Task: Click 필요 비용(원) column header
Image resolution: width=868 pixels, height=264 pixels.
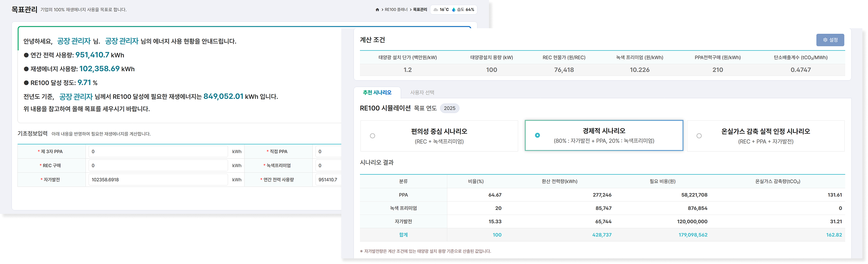Action: tap(663, 181)
